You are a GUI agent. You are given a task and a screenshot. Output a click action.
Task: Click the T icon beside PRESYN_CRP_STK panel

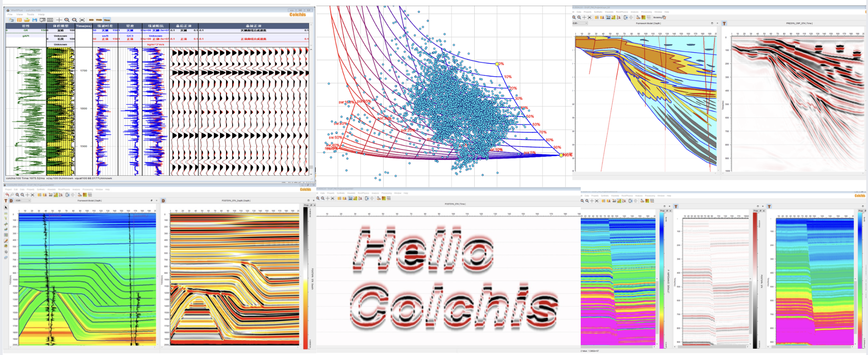tap(724, 24)
